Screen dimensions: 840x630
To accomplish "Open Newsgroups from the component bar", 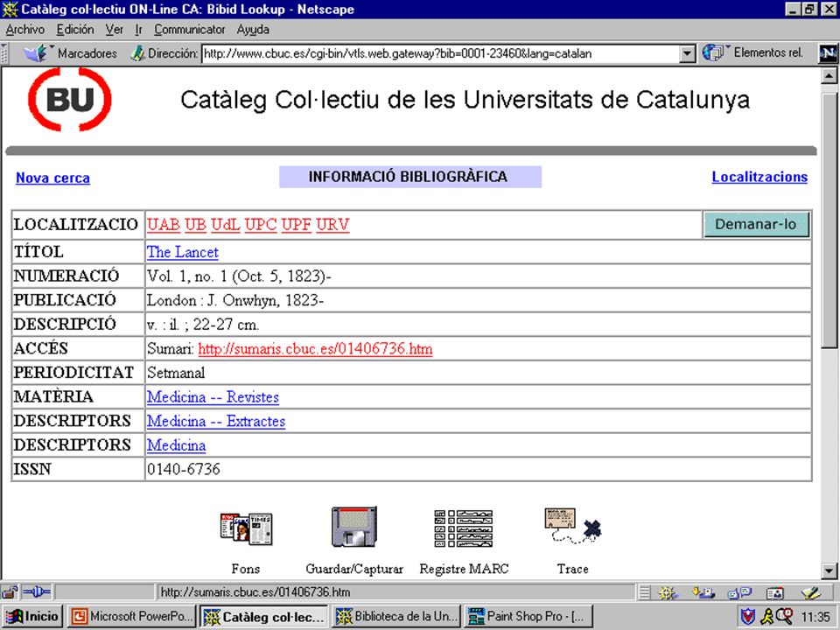I will [x=739, y=592].
